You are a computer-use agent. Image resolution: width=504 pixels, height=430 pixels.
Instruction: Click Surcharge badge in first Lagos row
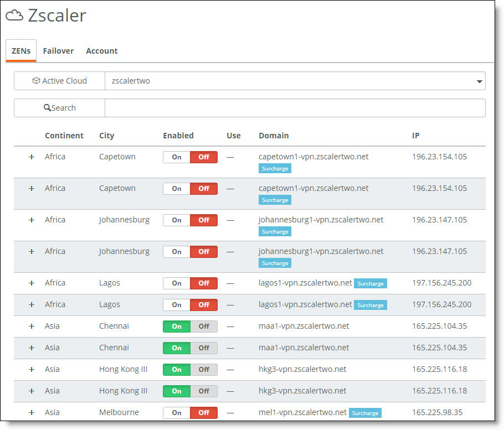click(371, 283)
